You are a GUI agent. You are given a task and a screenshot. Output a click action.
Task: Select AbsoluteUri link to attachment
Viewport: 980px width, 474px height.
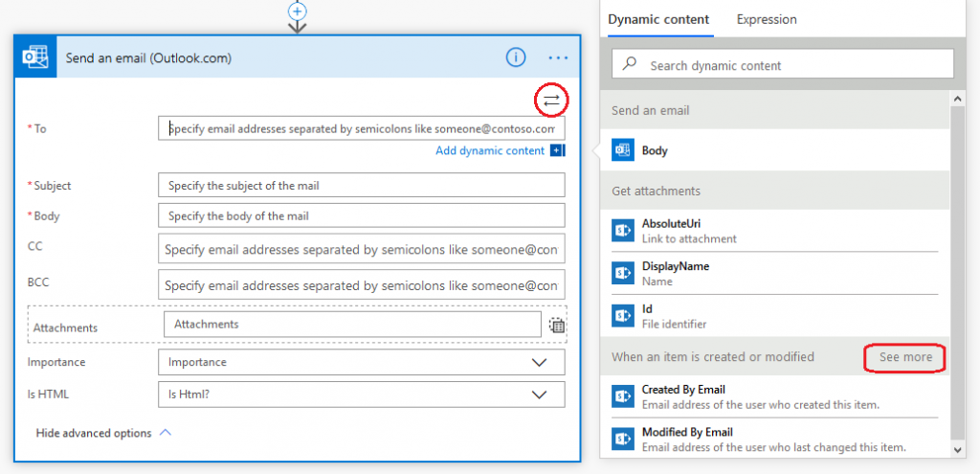click(x=775, y=231)
